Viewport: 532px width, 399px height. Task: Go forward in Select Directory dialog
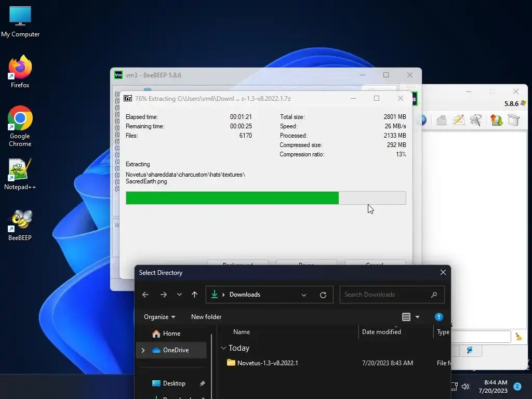164,295
